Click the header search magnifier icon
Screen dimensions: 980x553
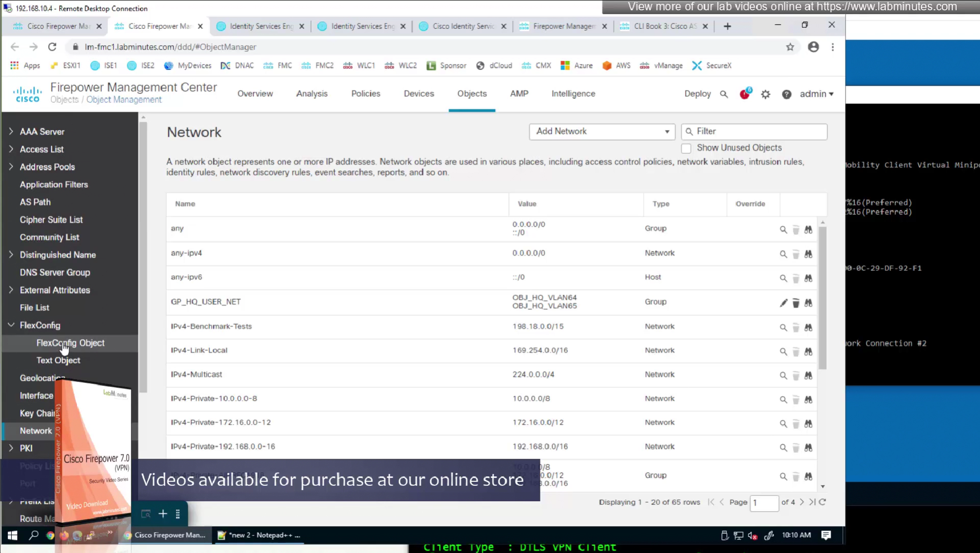click(724, 94)
